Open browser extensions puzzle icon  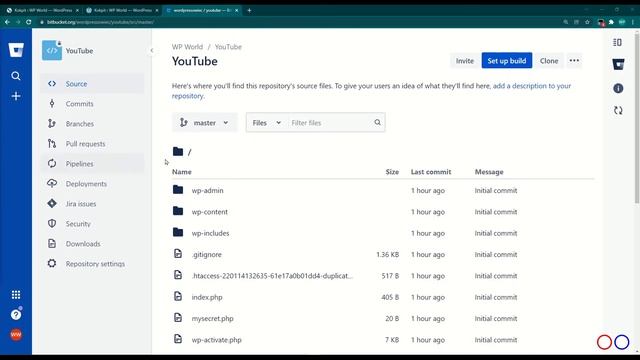point(611,22)
